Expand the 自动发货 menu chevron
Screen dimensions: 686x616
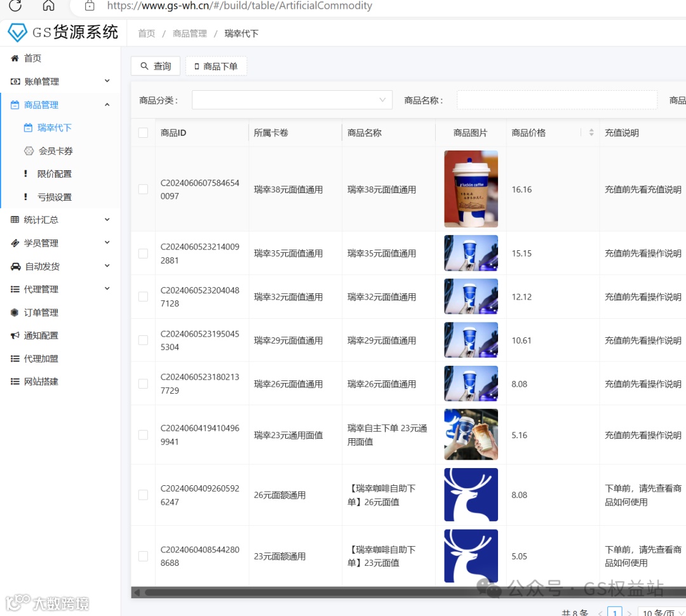(x=107, y=265)
